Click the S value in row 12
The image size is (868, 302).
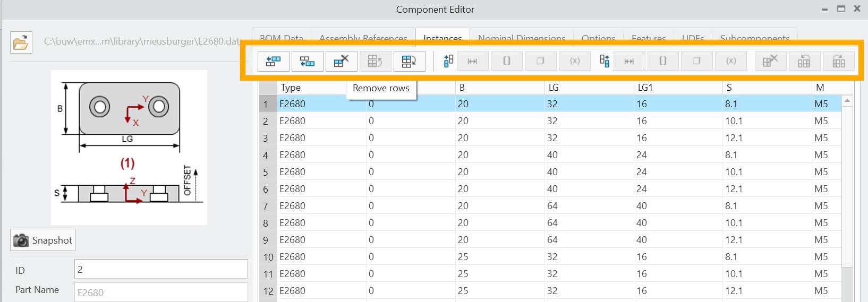[734, 291]
